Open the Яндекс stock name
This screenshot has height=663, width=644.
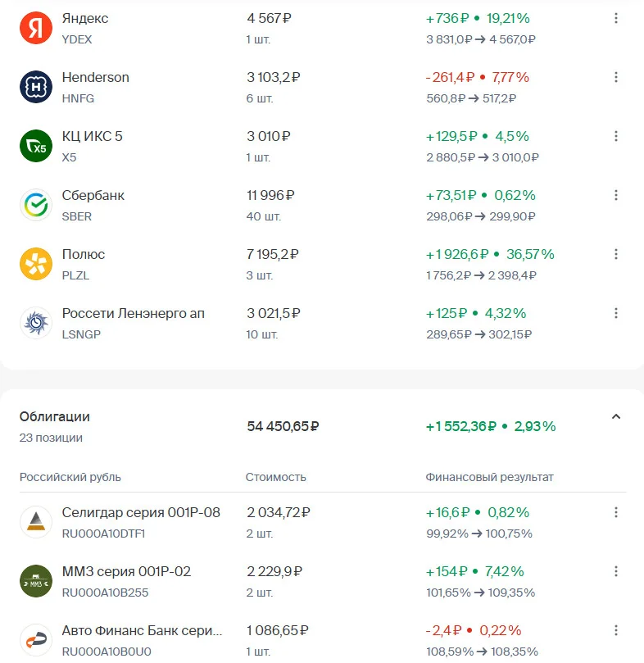coord(85,18)
